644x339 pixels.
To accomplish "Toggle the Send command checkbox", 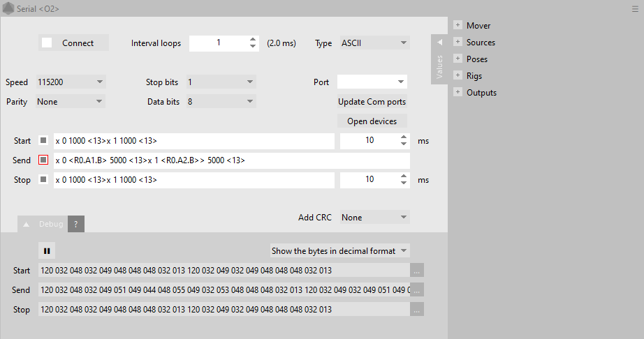I will point(43,160).
